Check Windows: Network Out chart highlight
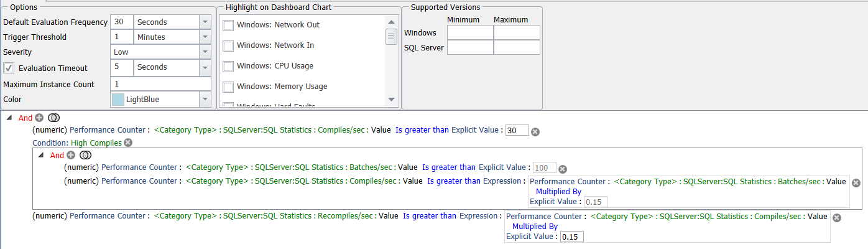This screenshot has width=868, height=249. coord(228,25)
